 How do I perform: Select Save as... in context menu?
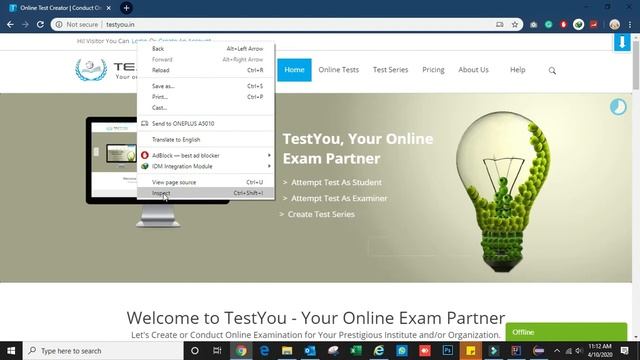[206, 86]
